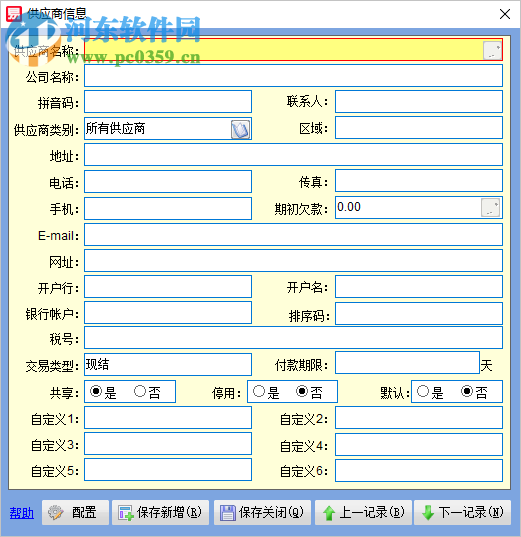Focus the 手机 field
Screen dimensions: 521x537
168,208
